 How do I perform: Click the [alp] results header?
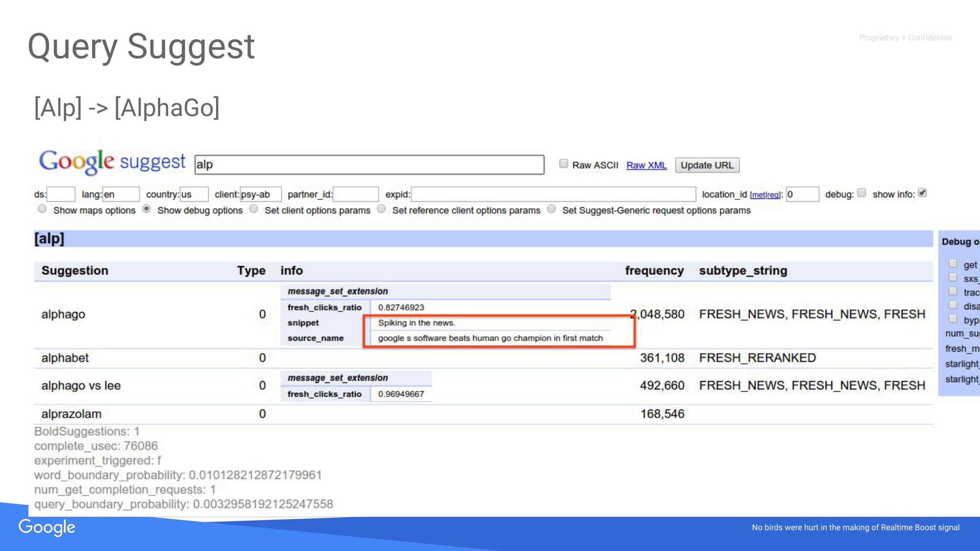(483, 239)
